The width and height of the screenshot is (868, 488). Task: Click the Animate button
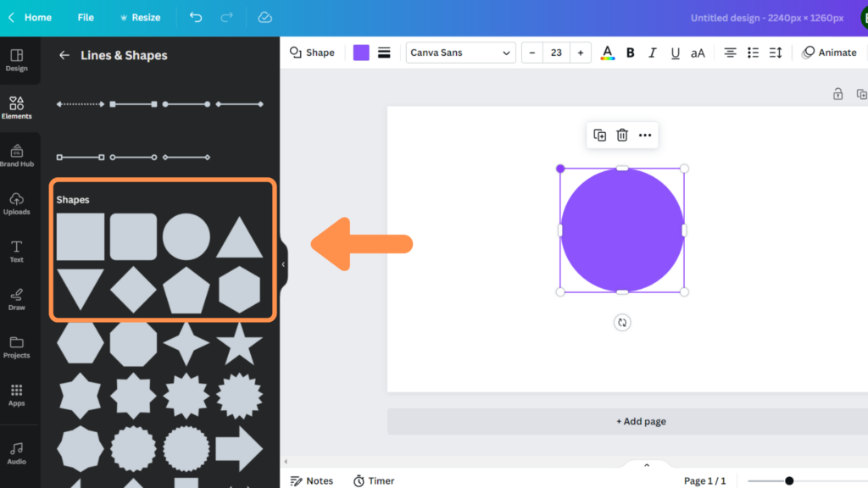pos(829,53)
